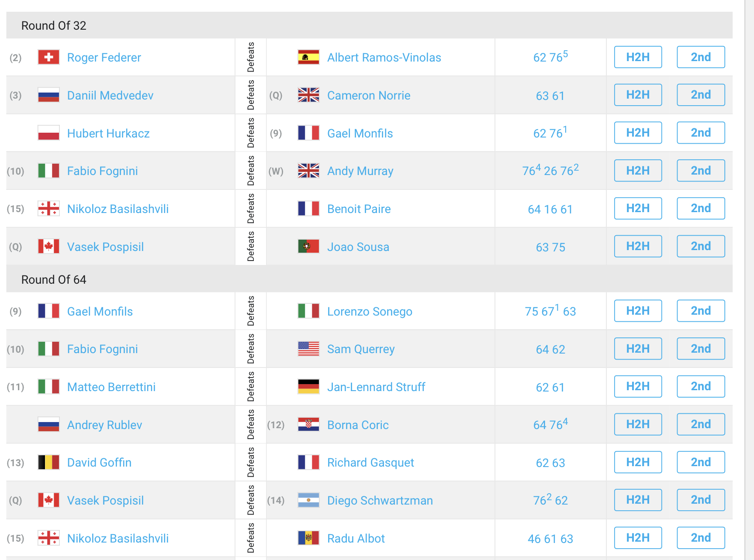The image size is (754, 560).
Task: Click the Portuguese flag beside Joao Sousa
Action: (x=308, y=247)
